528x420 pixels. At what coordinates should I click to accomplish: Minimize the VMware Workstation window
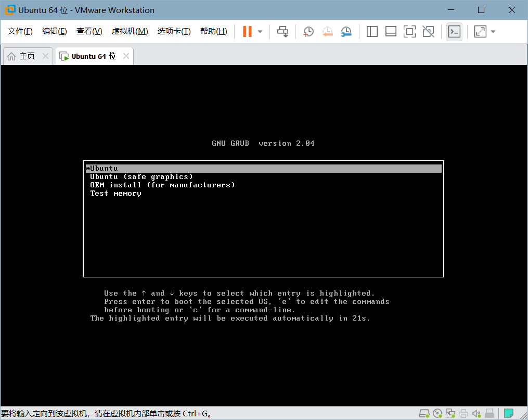pos(451,10)
